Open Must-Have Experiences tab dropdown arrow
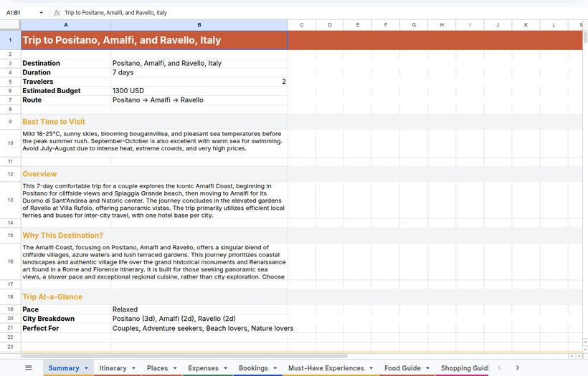 click(x=371, y=368)
